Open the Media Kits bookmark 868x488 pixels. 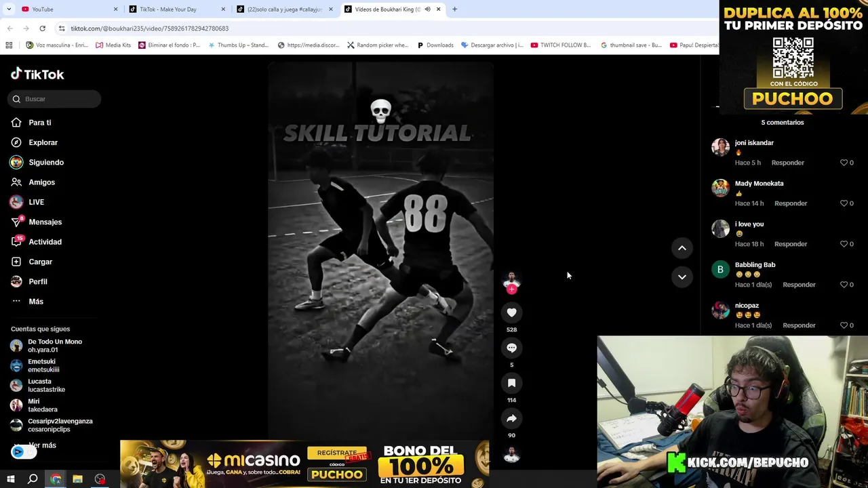tap(113, 45)
